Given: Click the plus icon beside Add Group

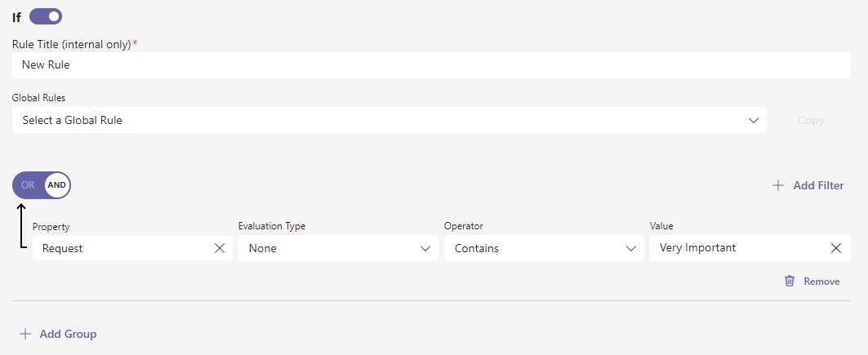Looking at the screenshot, I should (25, 334).
